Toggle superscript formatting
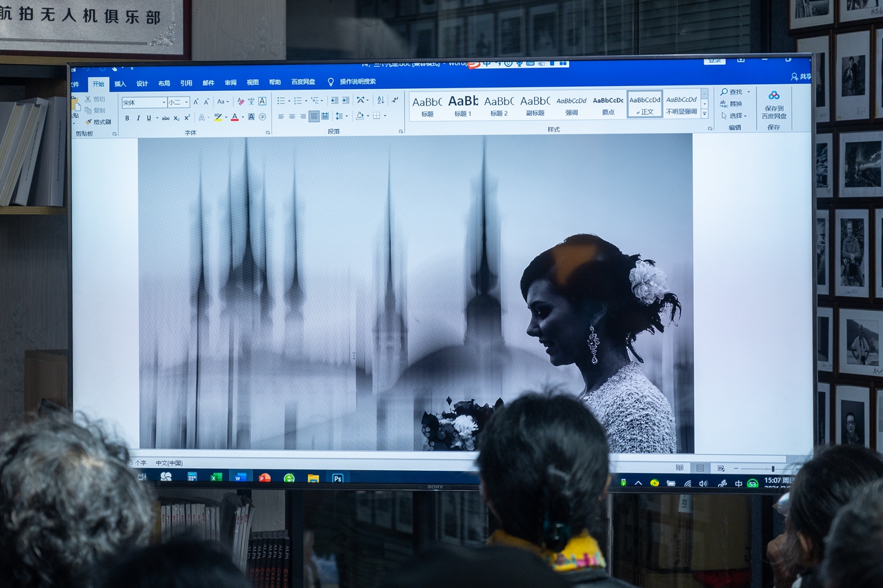Viewport: 883px width, 588px height. [187, 118]
